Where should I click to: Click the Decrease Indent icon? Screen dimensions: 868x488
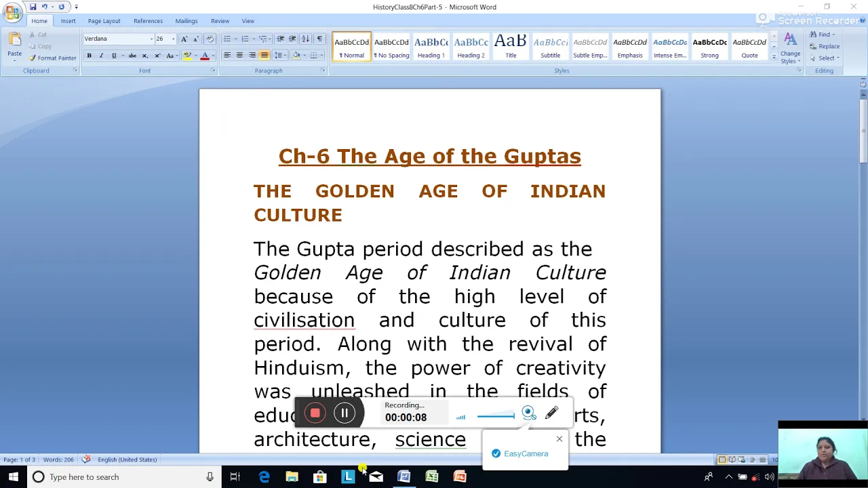pyautogui.click(x=281, y=39)
